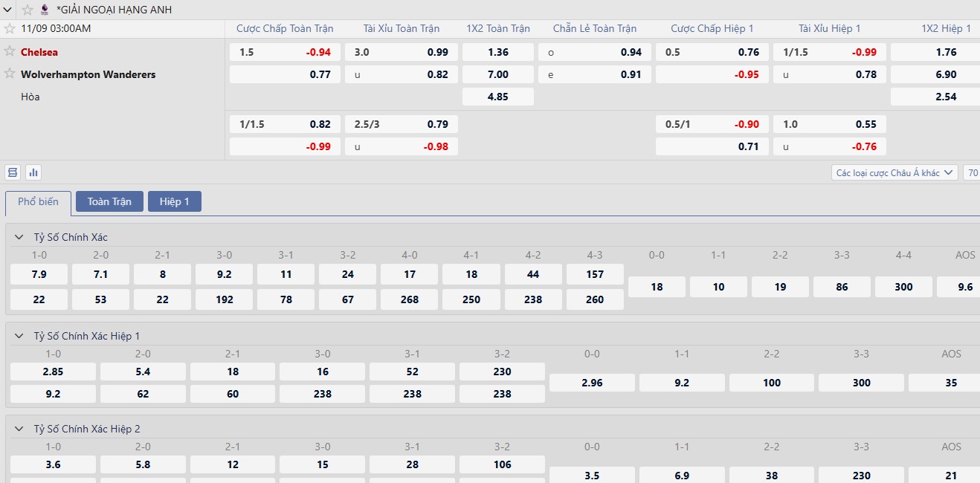The height and width of the screenshot is (483, 980).
Task: Choose exact score 1-0 at odds 7.9
Action: click(39, 274)
